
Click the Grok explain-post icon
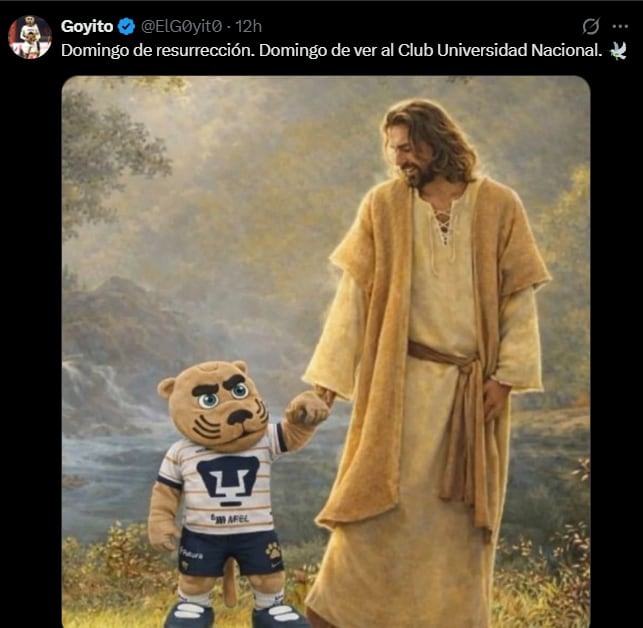point(591,26)
